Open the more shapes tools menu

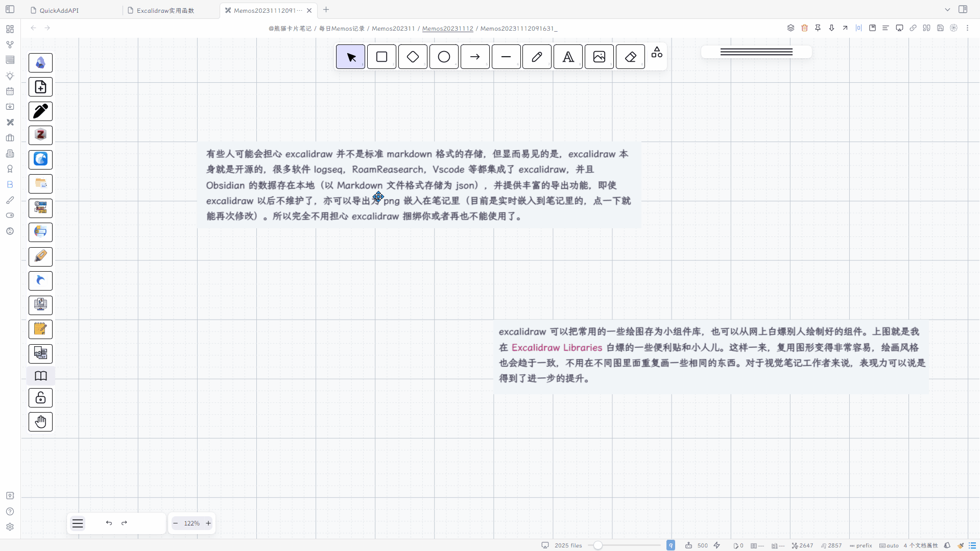pyautogui.click(x=657, y=52)
